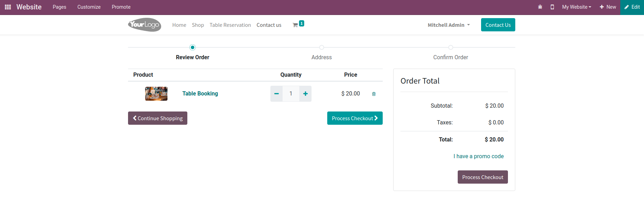Screen dimensions: 644x200
Task: Click the Edit pencil button
Action: (632, 7)
